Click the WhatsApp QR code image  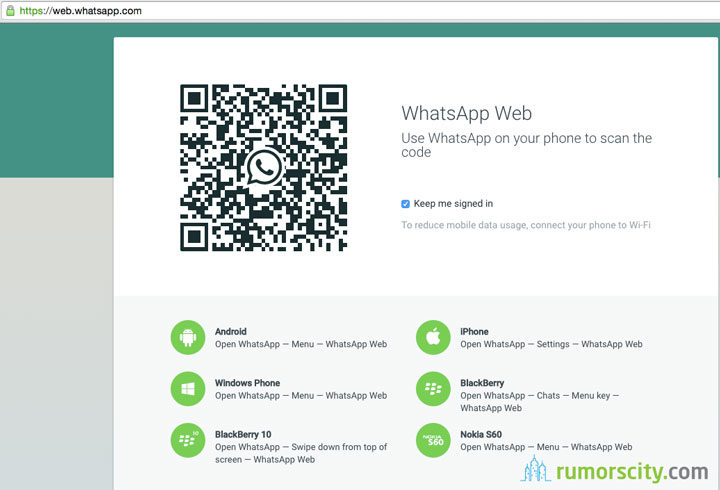[x=264, y=168]
